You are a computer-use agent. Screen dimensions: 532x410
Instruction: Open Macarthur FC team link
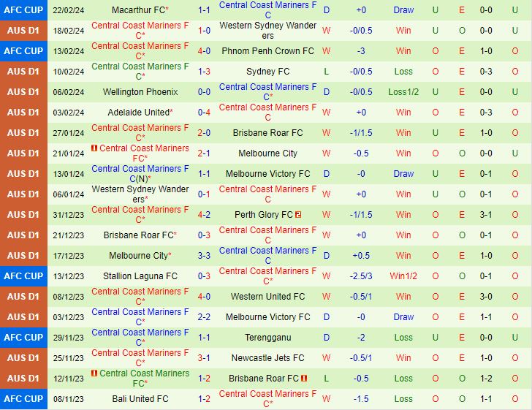click(x=138, y=10)
